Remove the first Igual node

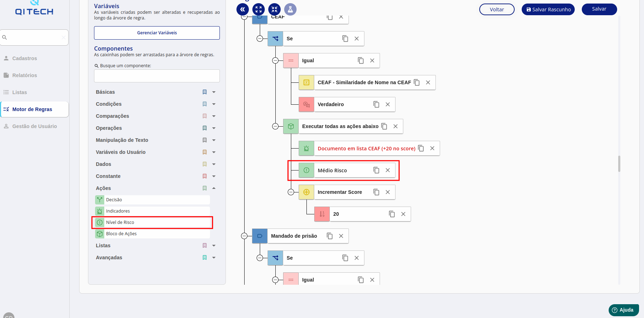pos(372,60)
